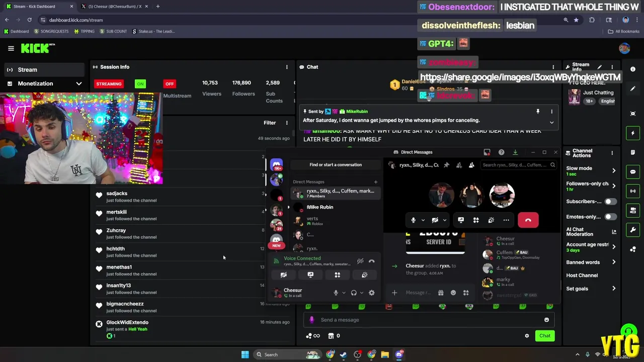Open Channel Actions three-dot menu
This screenshot has width=644, height=362.
pyautogui.click(x=612, y=153)
